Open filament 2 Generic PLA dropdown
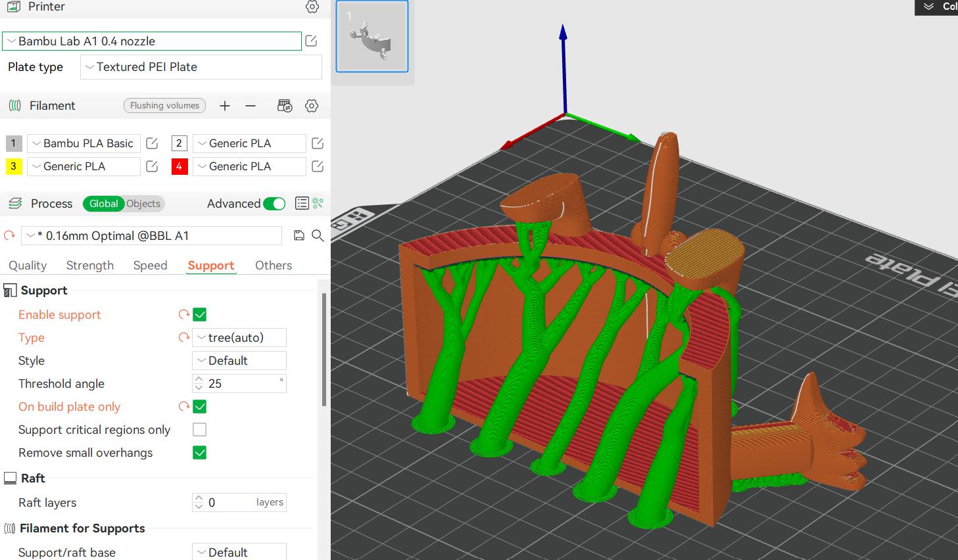This screenshot has width=958, height=560. pyautogui.click(x=249, y=143)
